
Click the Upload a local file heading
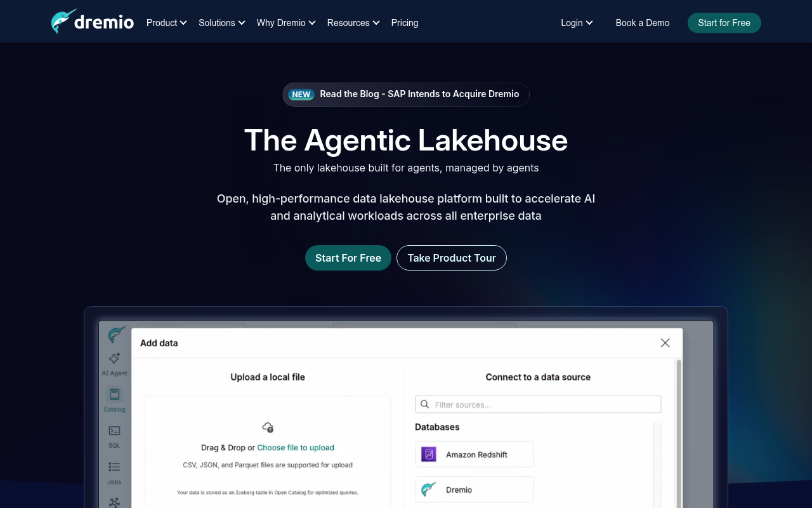[268, 377]
